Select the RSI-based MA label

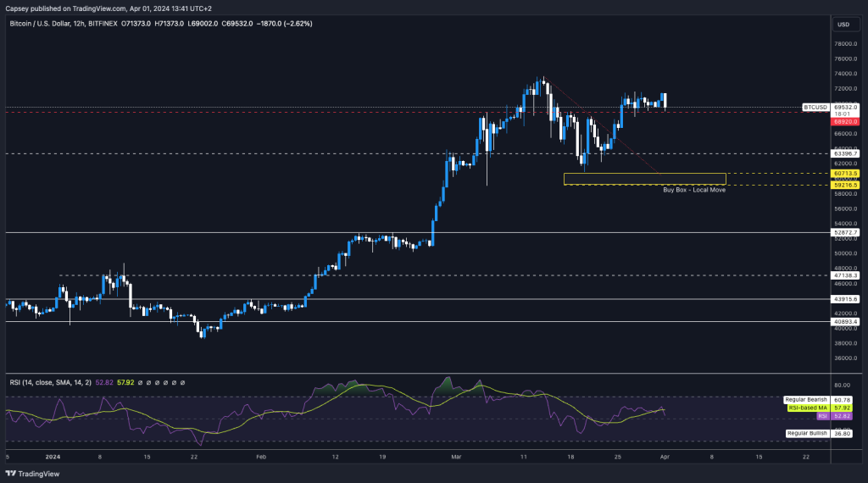[806, 408]
